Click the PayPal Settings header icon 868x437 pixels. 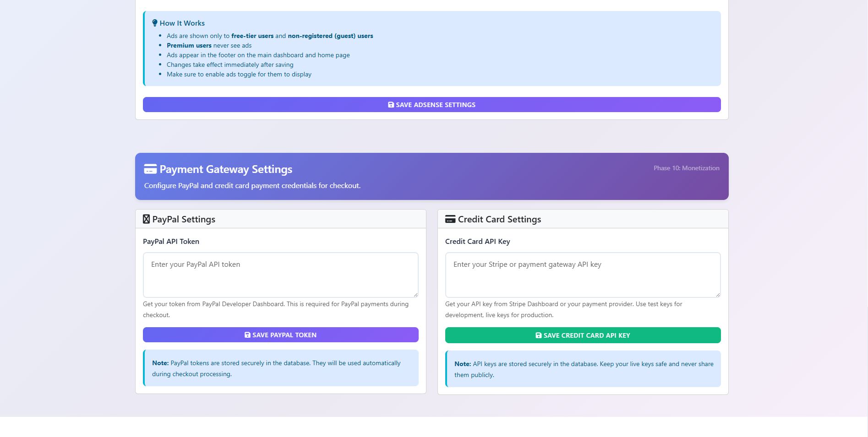(x=146, y=219)
